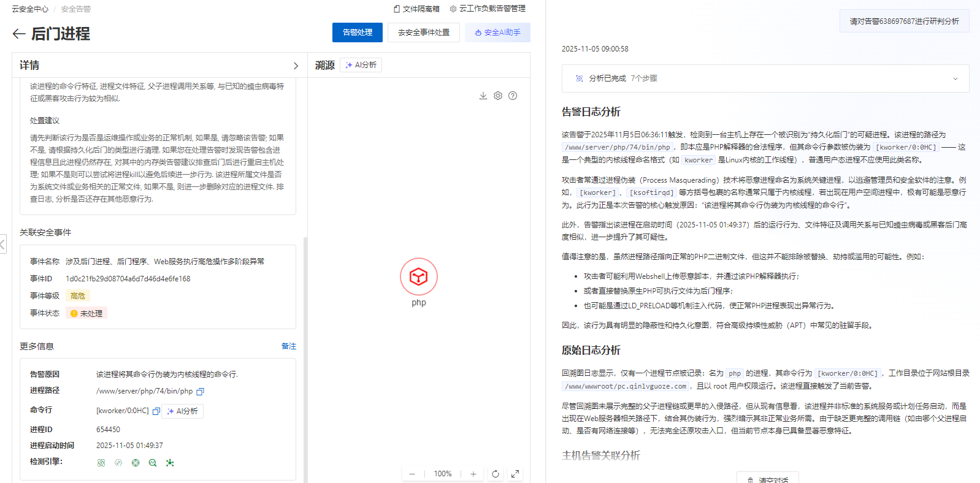Click the back arrow beside 后门进程
The width and height of the screenshot is (980, 483).
(x=19, y=34)
